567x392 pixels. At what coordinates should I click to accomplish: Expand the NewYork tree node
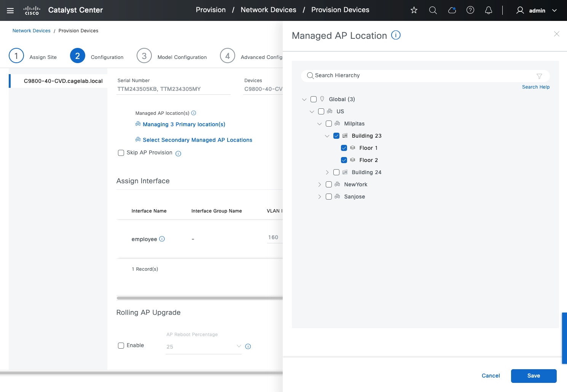pos(320,184)
